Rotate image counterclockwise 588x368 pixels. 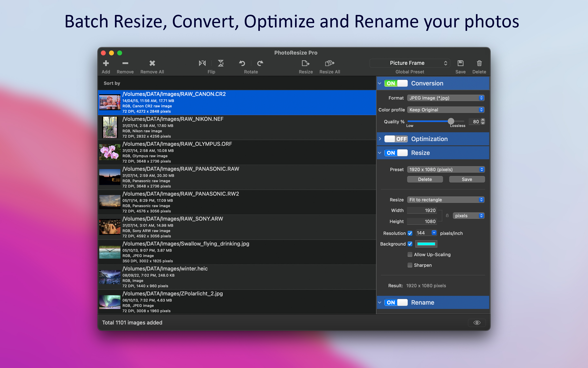[242, 63]
